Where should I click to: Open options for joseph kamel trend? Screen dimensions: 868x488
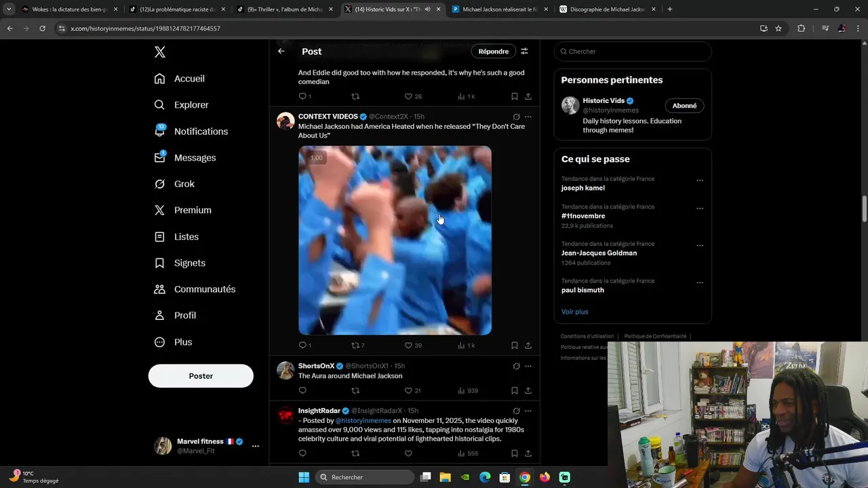click(x=700, y=180)
